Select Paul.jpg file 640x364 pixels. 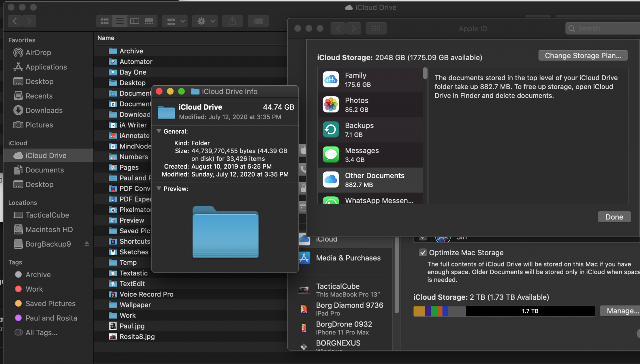(x=190, y=326)
